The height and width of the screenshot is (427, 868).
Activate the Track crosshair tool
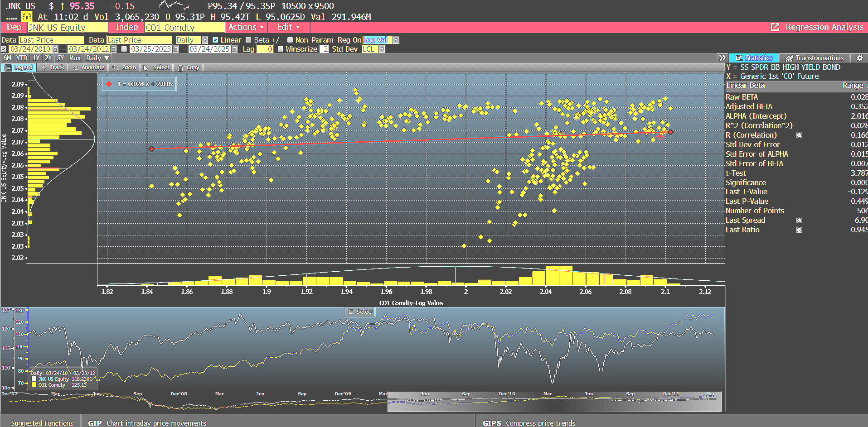[52, 67]
